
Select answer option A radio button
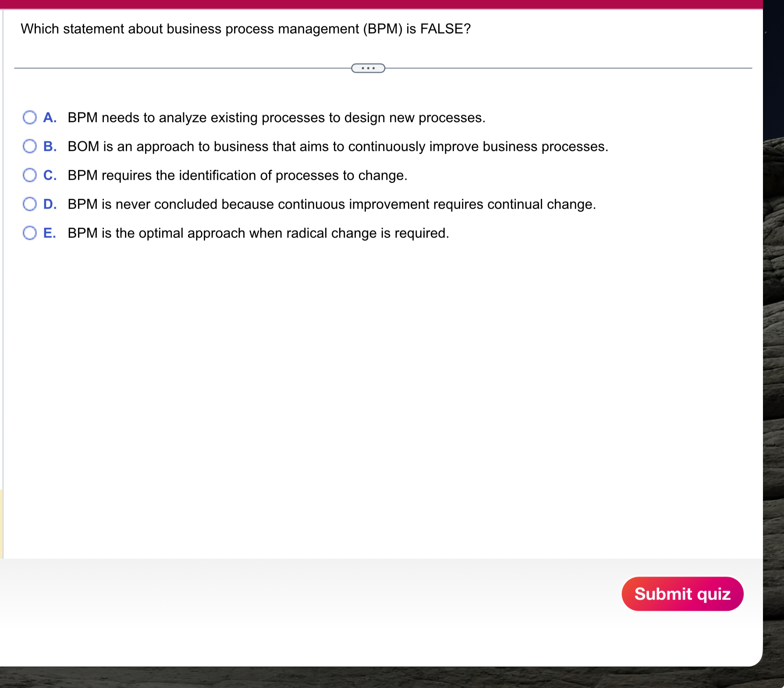(29, 117)
